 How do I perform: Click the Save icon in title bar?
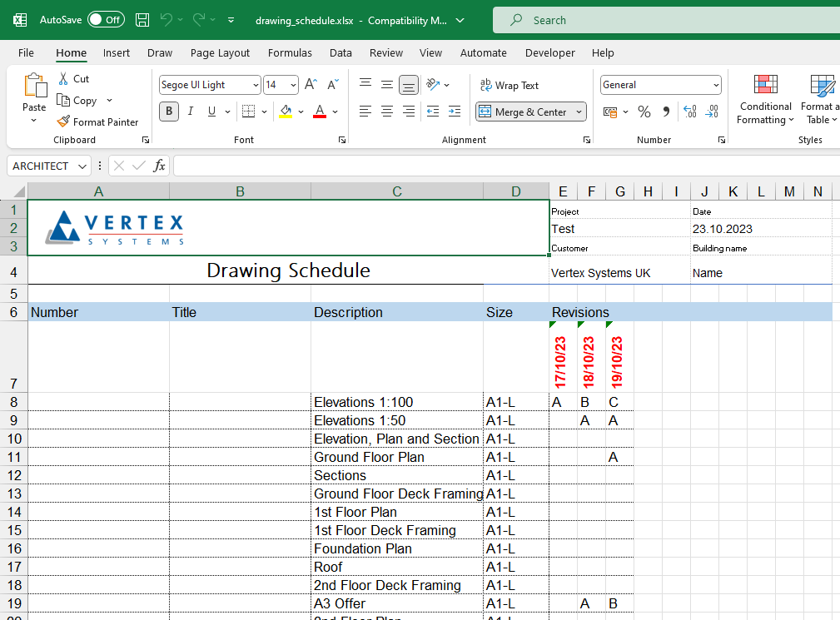142,20
